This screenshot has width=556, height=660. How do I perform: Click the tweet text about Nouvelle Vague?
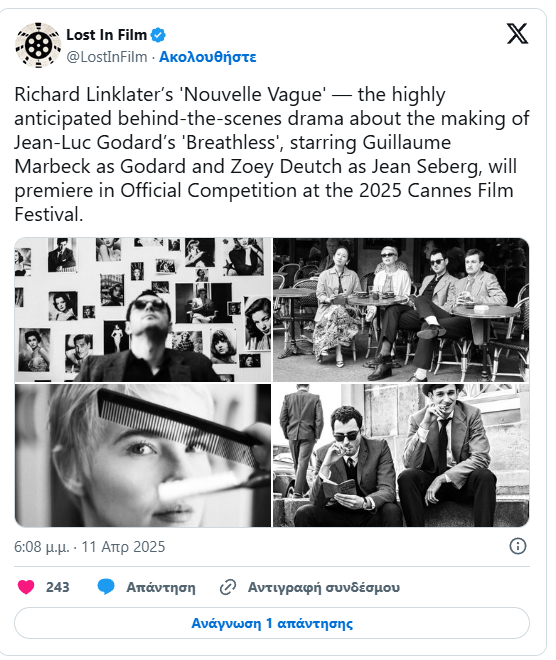(x=272, y=154)
